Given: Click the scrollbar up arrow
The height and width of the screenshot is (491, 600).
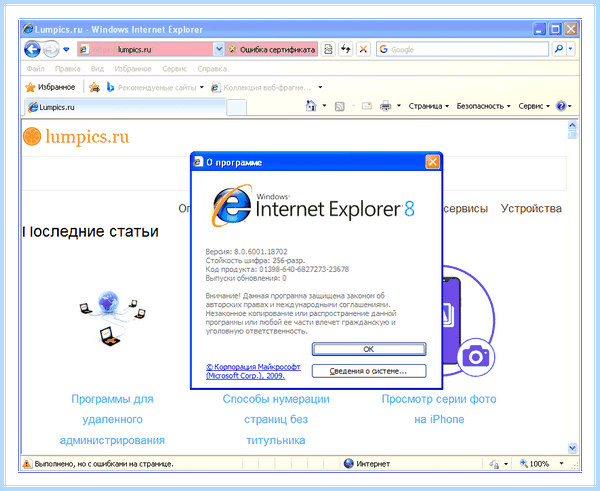Looking at the screenshot, I should click(572, 125).
